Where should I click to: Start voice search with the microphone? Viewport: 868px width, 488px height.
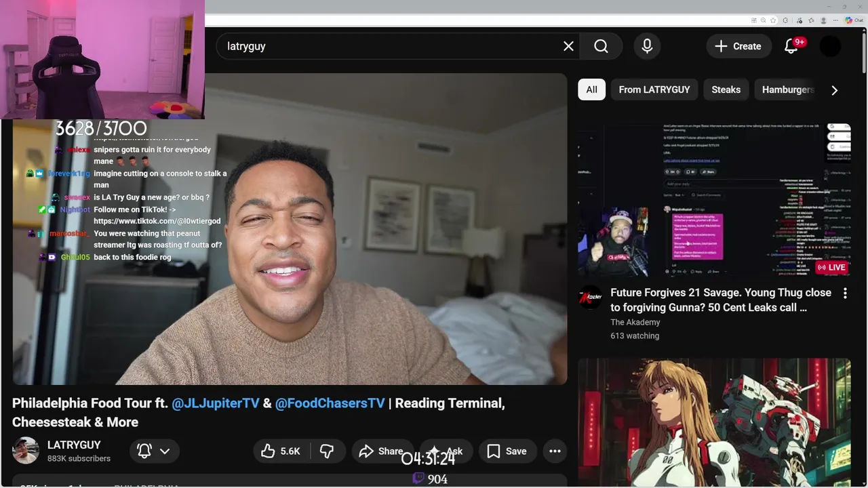[648, 46]
